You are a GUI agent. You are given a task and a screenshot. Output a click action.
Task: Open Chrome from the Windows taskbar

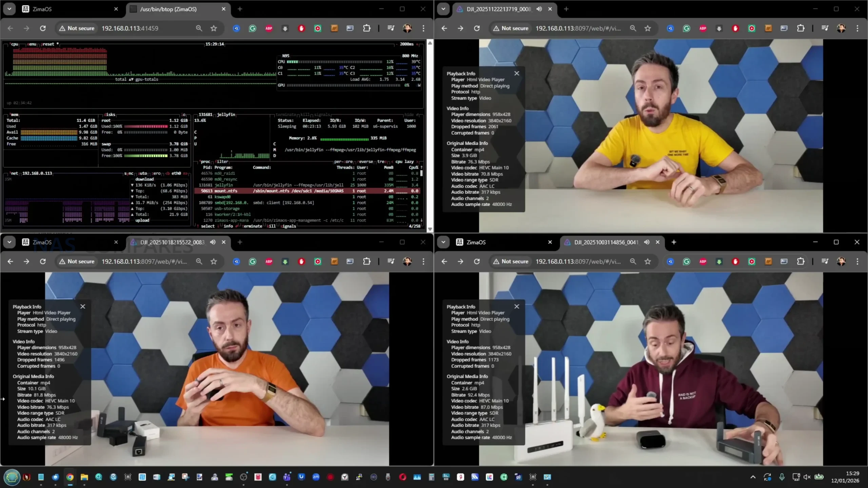pyautogui.click(x=70, y=477)
